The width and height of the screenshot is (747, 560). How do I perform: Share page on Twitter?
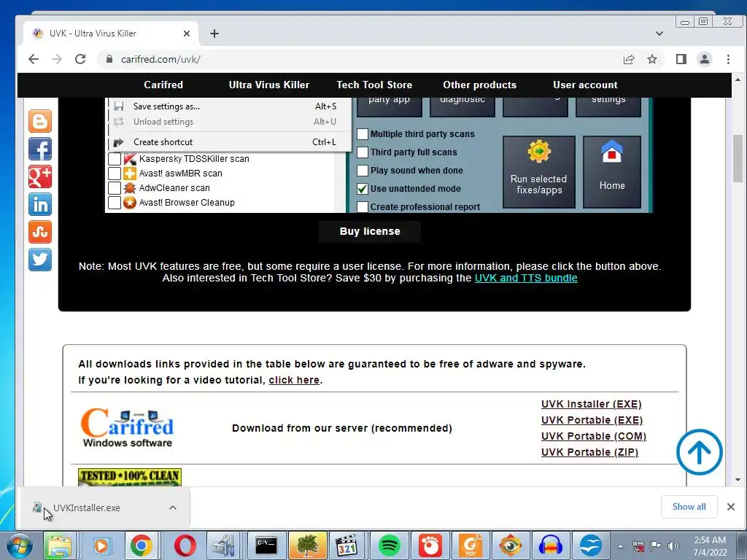pos(40,260)
